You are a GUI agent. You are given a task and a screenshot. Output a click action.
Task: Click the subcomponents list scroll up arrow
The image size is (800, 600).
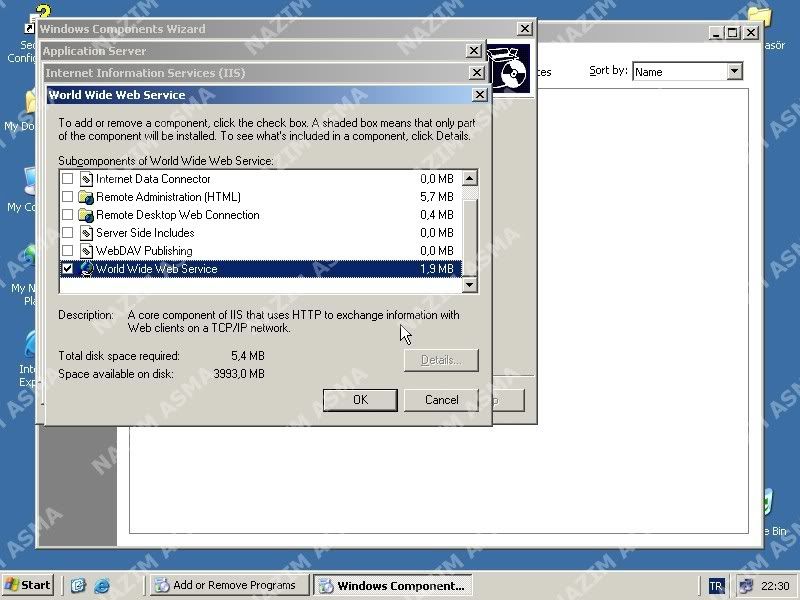(469, 178)
